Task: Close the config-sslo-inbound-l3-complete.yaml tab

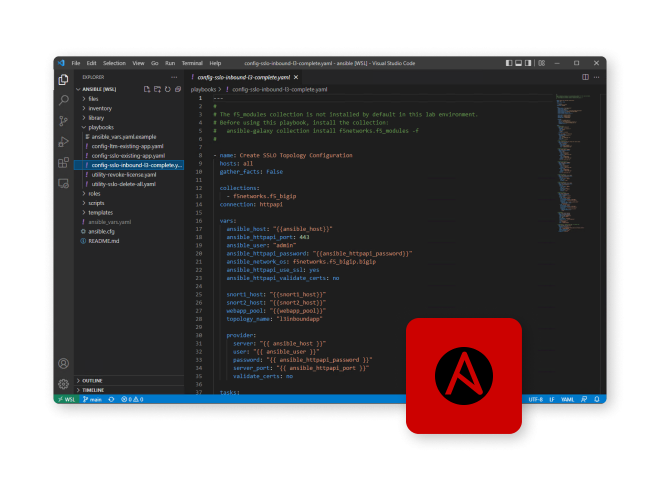Action: 296,77
